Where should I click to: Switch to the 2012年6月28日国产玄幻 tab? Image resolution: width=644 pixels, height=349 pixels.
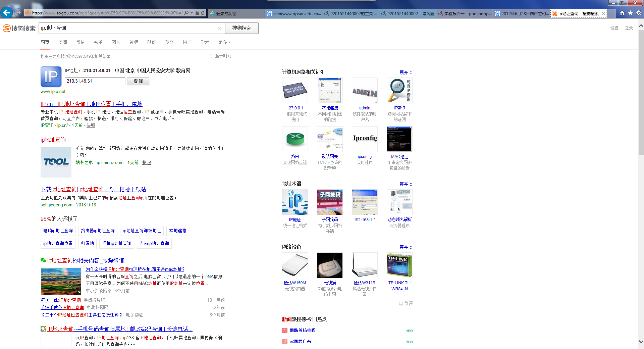(522, 13)
